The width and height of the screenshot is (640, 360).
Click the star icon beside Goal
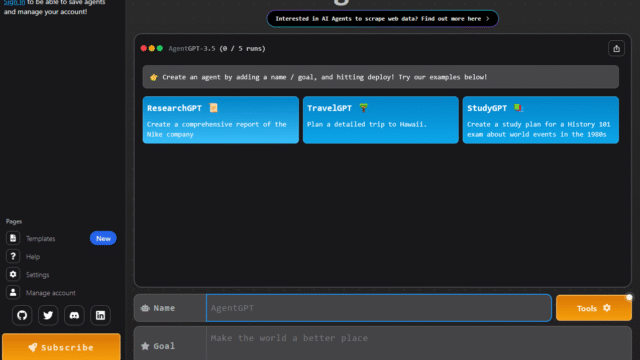(x=145, y=346)
